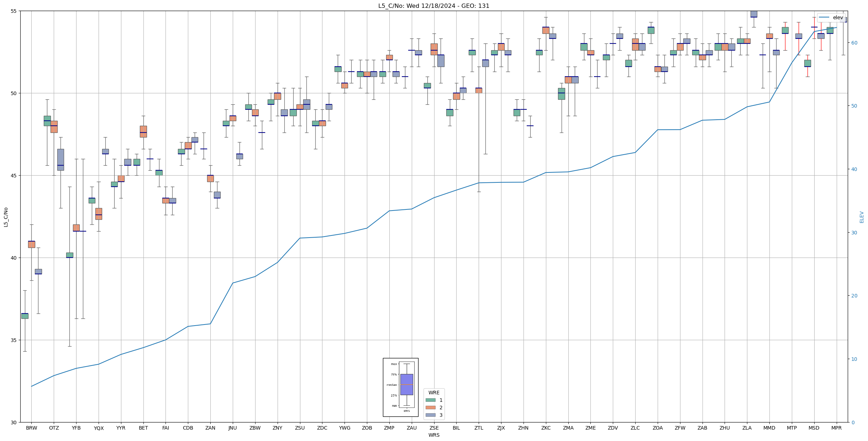Screen dimensions: 868x441
Task: Click the chart title L5_C/No text
Action: 433,6
